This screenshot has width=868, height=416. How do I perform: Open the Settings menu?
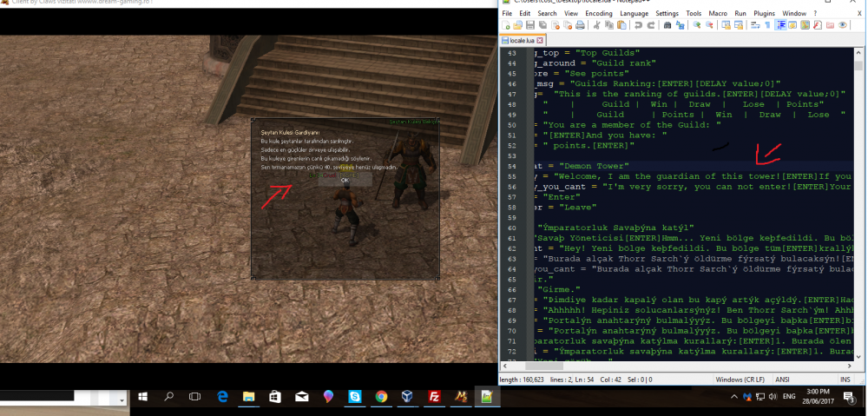pyautogui.click(x=667, y=13)
